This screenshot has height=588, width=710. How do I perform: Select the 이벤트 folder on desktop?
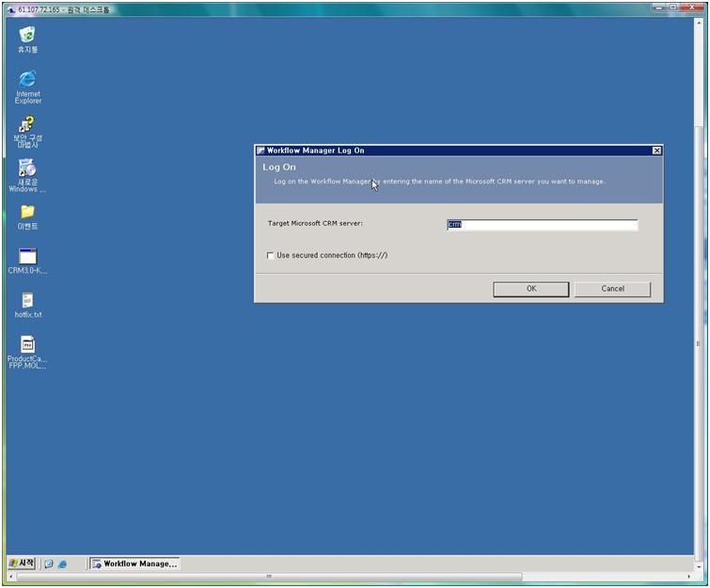(27, 217)
